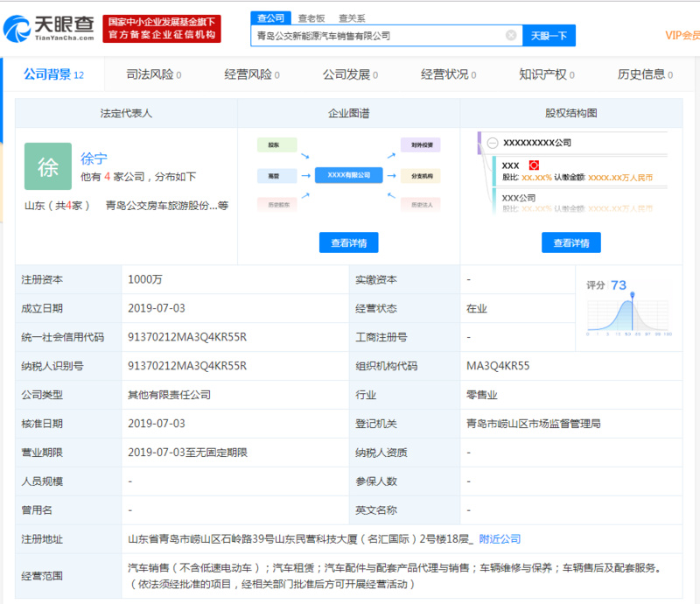Switch to the 查公司 search tab

pos(270,18)
